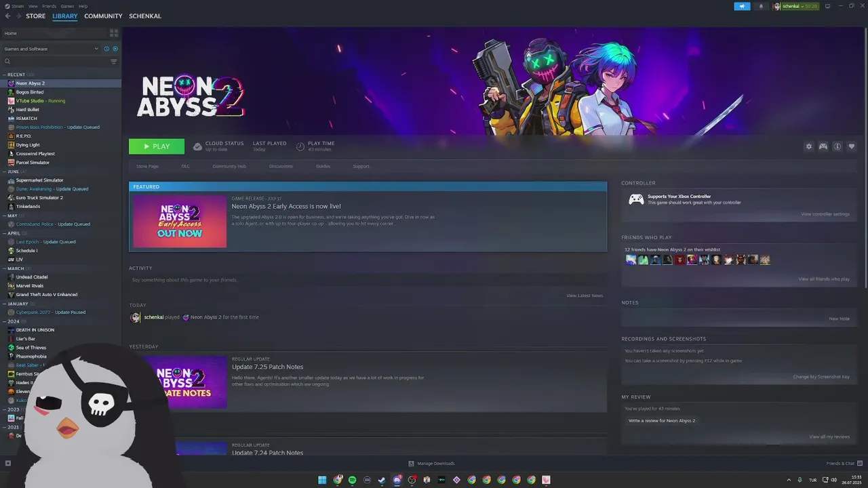Click View all friends who play

824,279
